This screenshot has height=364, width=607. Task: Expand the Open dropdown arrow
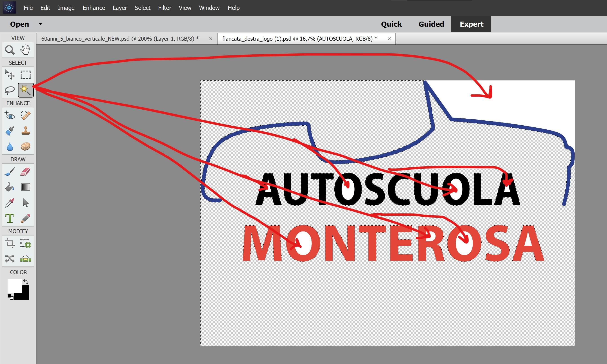[41, 24]
